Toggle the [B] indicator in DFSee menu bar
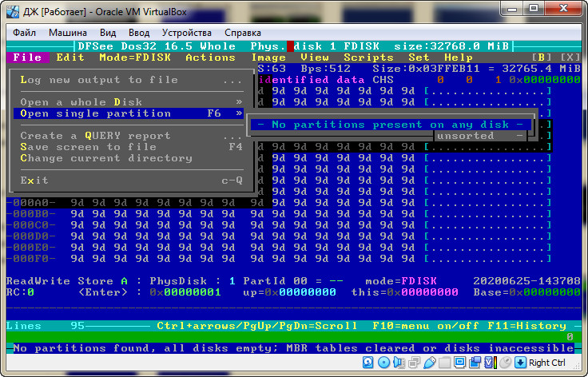588x377 pixels. click(542, 58)
